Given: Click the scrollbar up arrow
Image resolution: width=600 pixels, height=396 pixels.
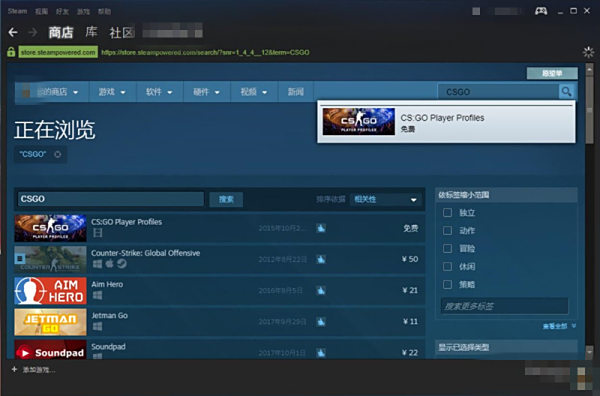Looking at the screenshot, I should click(589, 69).
